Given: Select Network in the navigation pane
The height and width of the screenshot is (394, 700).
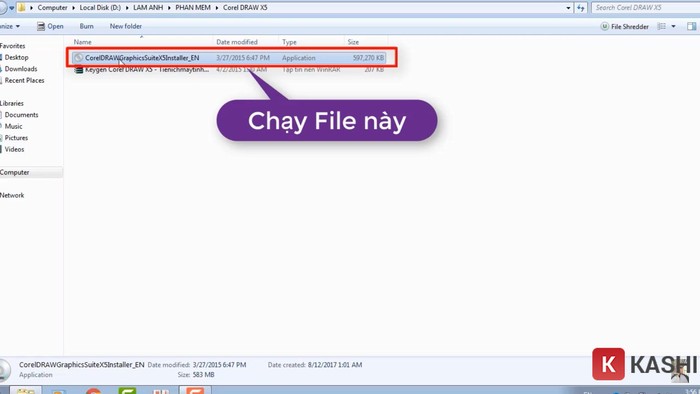Looking at the screenshot, I should click(12, 195).
